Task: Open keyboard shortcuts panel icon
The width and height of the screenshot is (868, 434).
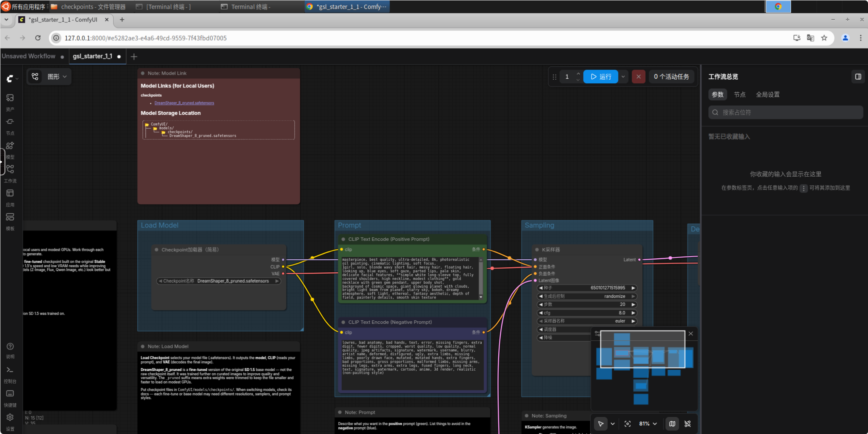Action: [10, 393]
